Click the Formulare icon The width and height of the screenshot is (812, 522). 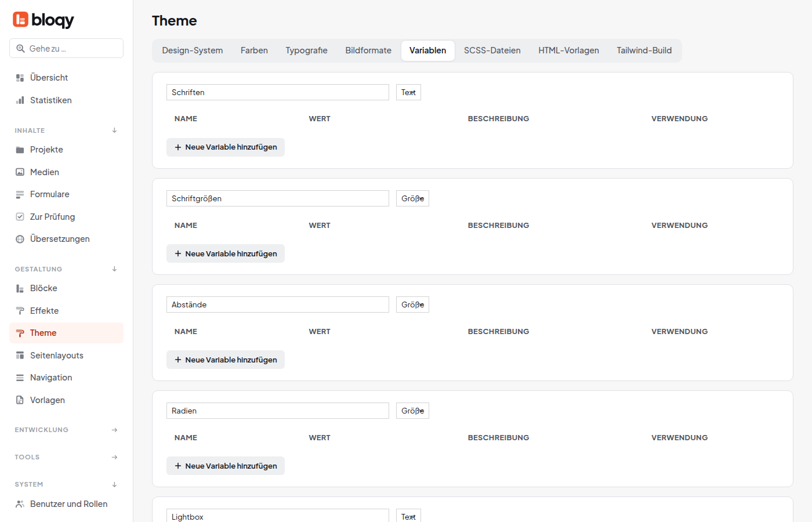[x=20, y=194]
